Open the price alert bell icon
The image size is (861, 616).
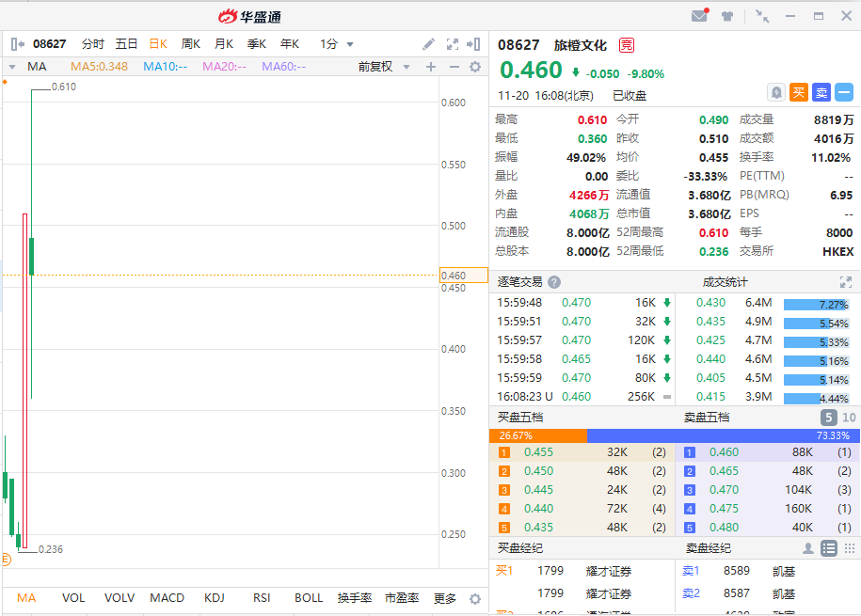click(x=776, y=92)
